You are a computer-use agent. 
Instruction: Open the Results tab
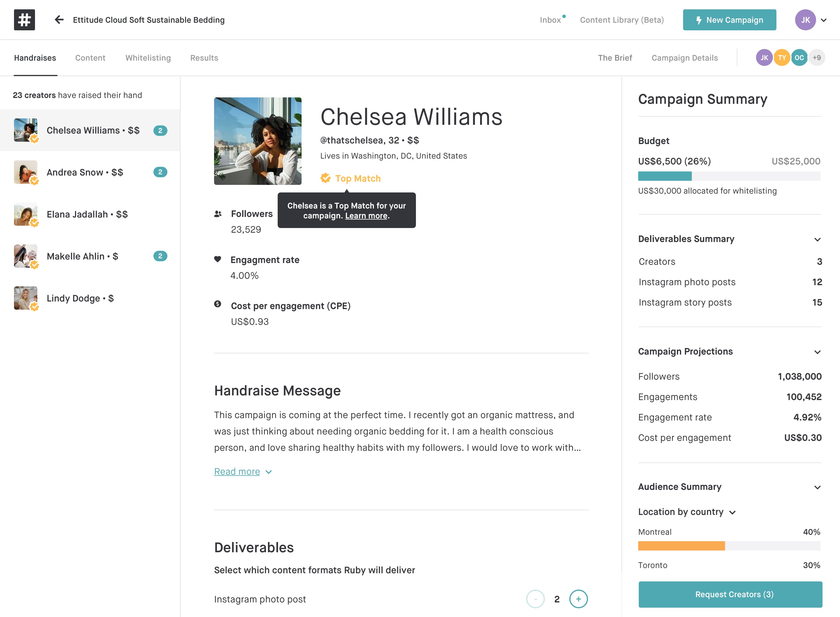(x=204, y=58)
